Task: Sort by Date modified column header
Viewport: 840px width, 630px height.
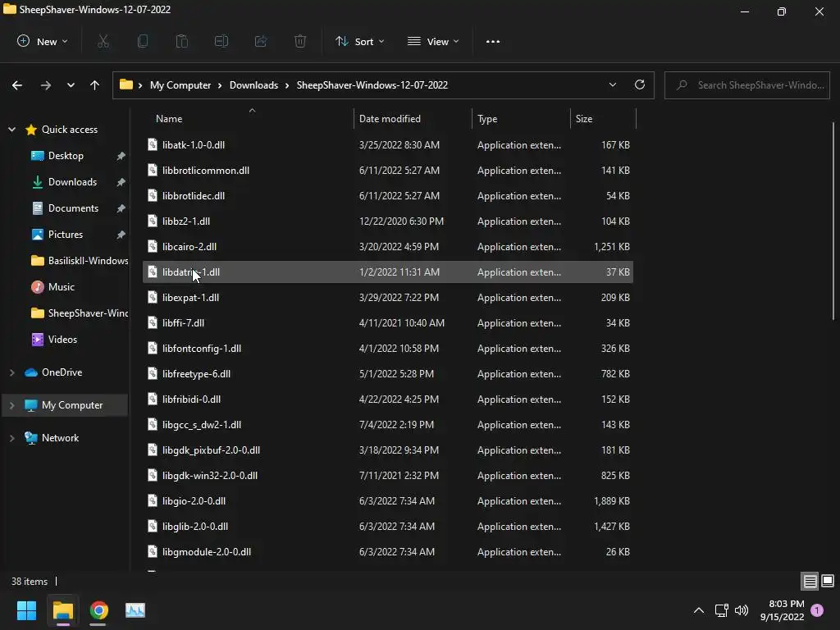Action: (x=413, y=118)
